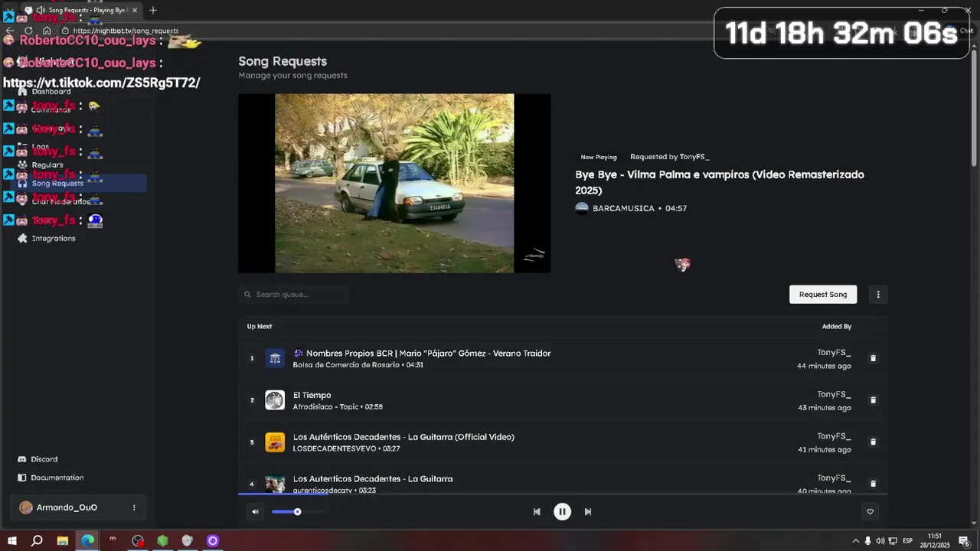Focus the Search queue input field
This screenshot has height=551, width=980.
294,295
